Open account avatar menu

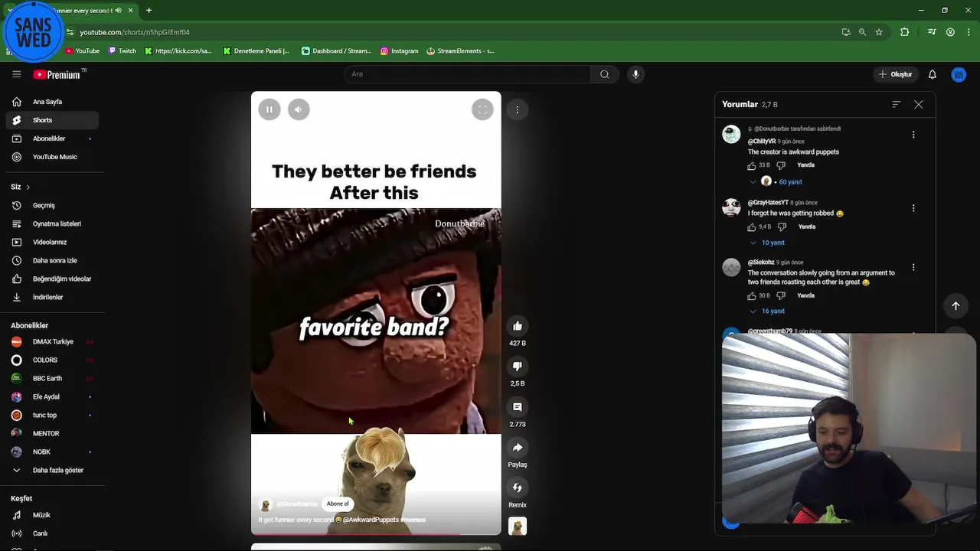tap(959, 74)
